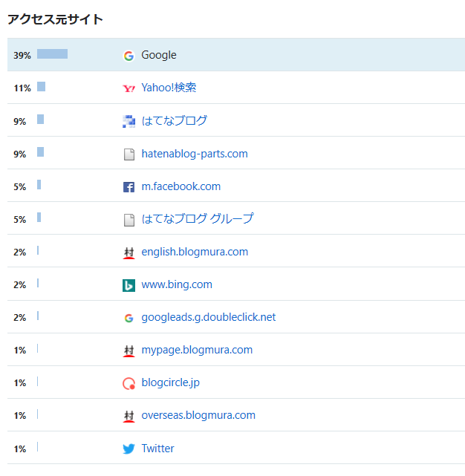This screenshot has width=465, height=476.
Task: Open the hatenablog-parts.com link
Action: (x=195, y=154)
